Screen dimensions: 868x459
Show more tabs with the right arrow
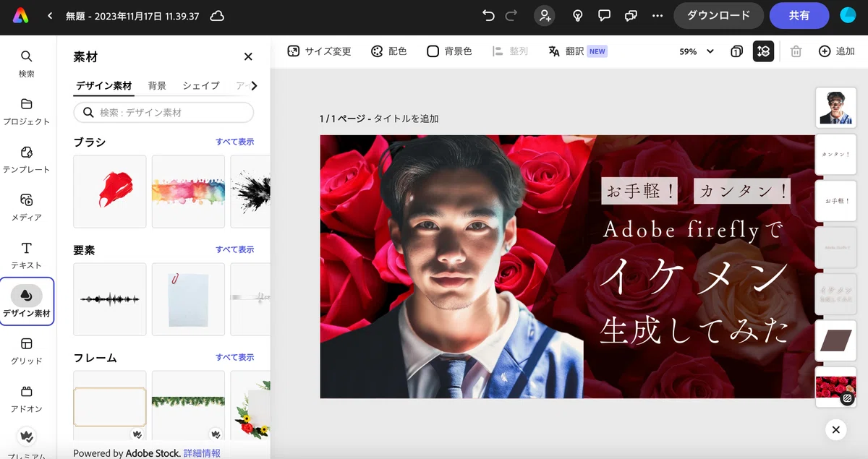254,85
